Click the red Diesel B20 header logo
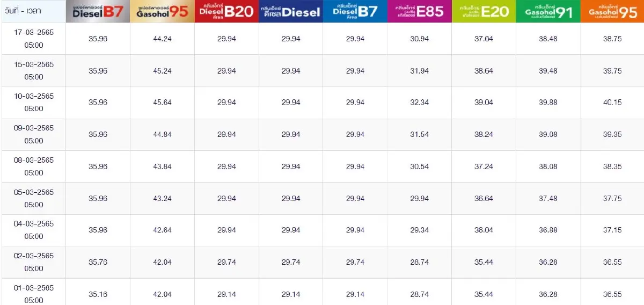Screen dimensions: 644x305 pyautogui.click(x=226, y=11)
